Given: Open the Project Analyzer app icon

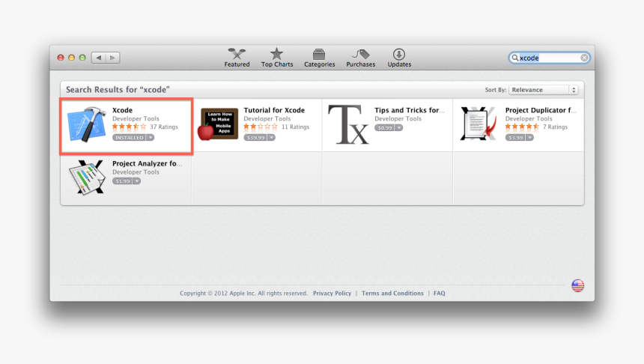Looking at the screenshot, I should [87, 177].
